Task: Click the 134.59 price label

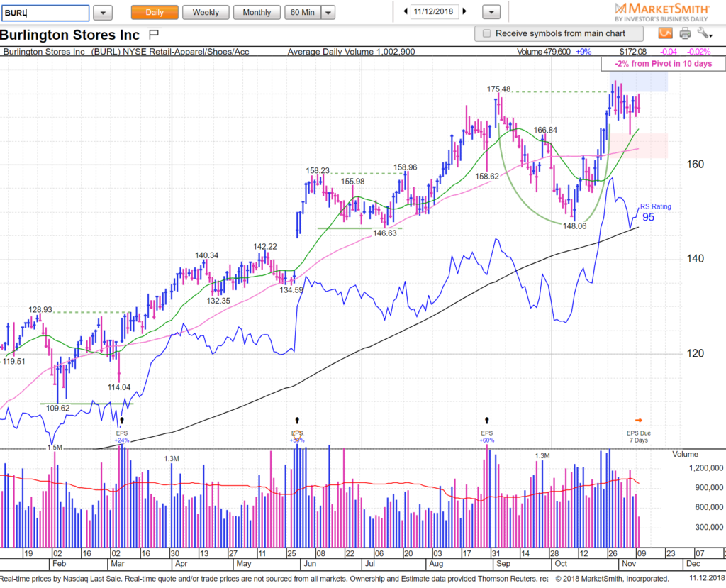Action: click(291, 290)
